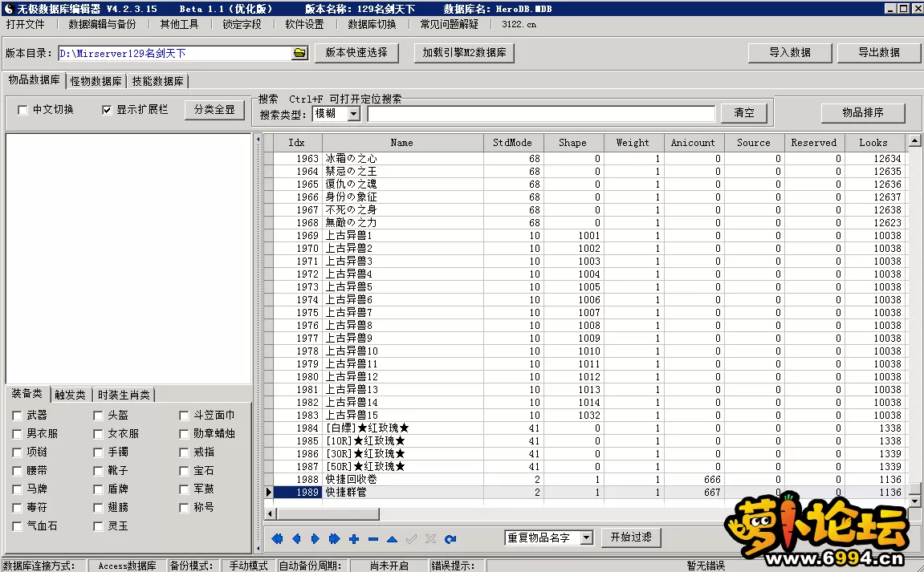Open the 打开文件 menu
The width and height of the screenshot is (924, 572).
[26, 24]
